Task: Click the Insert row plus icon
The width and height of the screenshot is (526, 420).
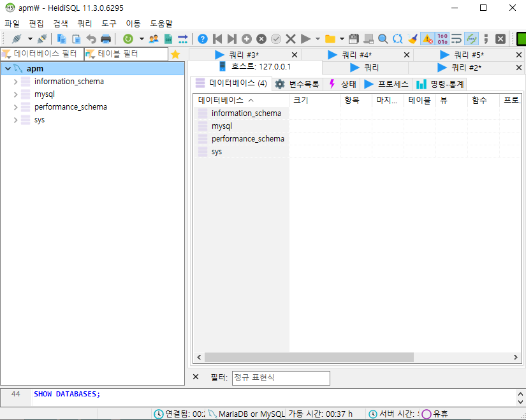Action: [247, 39]
